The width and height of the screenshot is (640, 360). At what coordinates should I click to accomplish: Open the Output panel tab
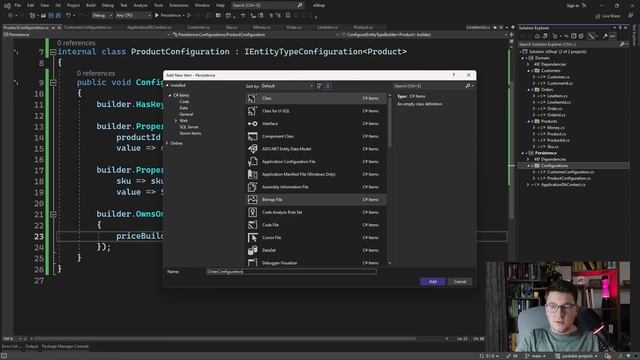tap(31, 347)
